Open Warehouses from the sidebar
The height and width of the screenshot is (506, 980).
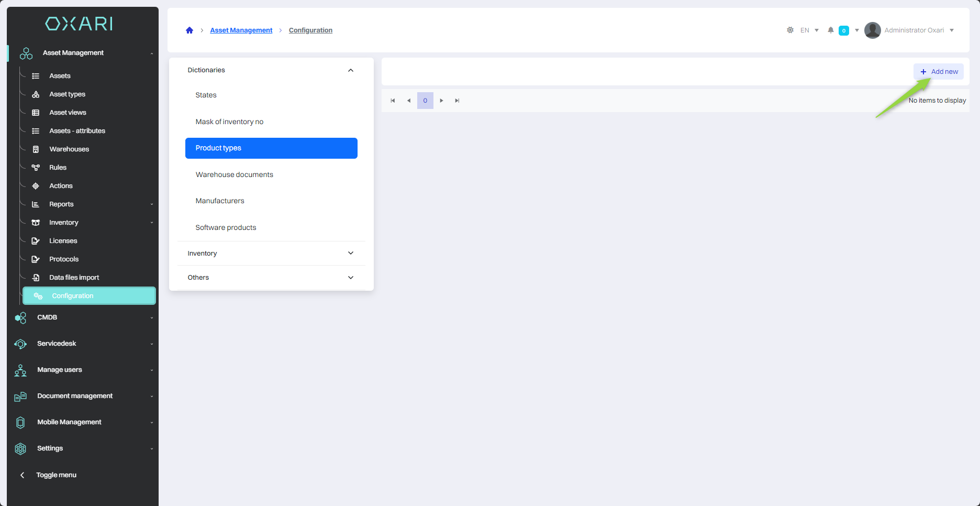coord(69,149)
